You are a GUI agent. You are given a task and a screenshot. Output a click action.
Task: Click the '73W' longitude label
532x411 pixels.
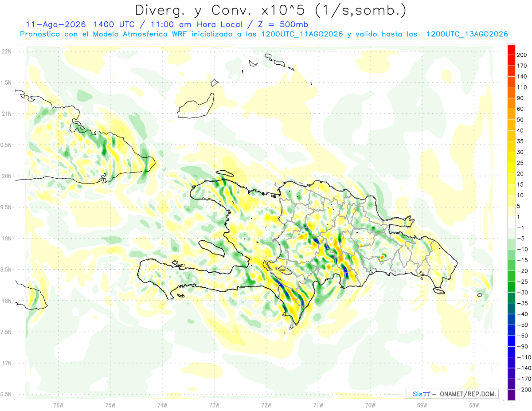(214, 405)
